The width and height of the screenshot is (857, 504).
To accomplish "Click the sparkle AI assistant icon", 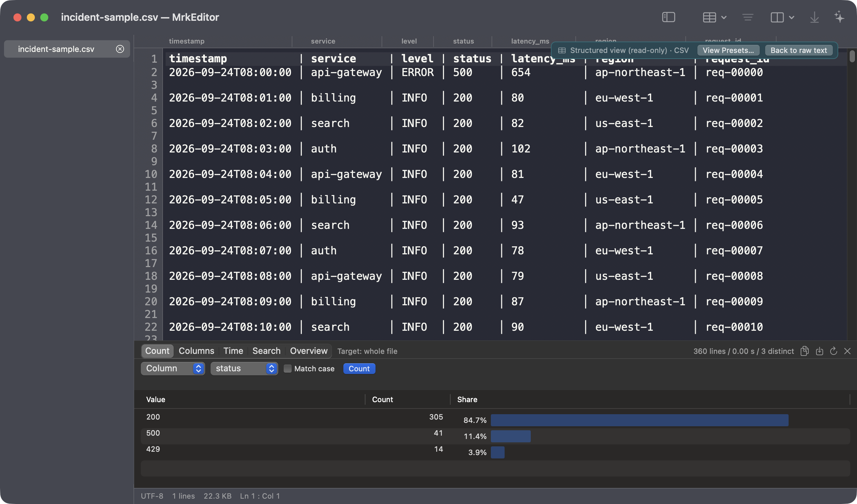I will [x=839, y=17].
